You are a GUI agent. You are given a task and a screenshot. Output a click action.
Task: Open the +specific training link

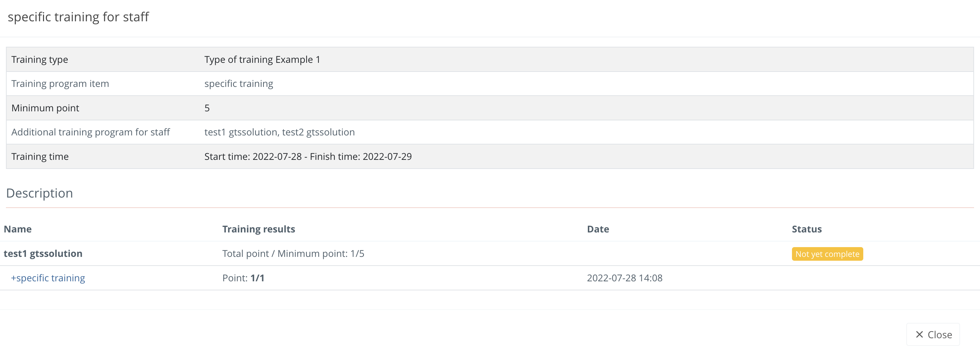pyautogui.click(x=48, y=278)
